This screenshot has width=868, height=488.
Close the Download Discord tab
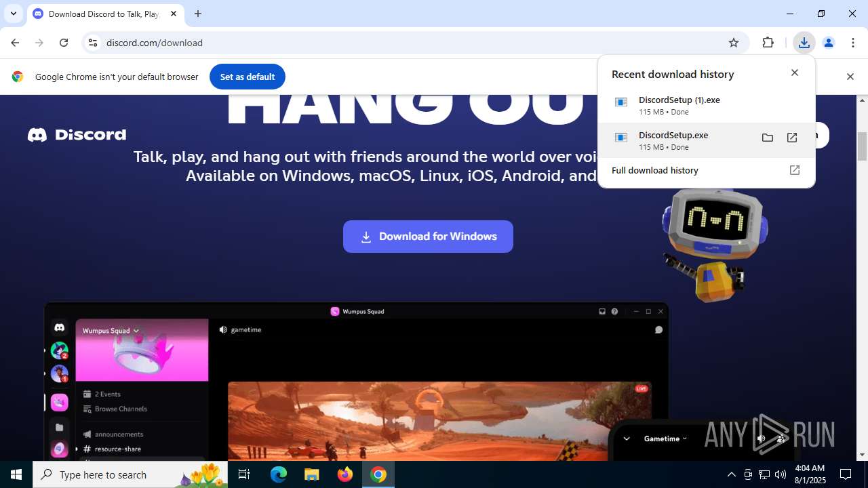(174, 14)
